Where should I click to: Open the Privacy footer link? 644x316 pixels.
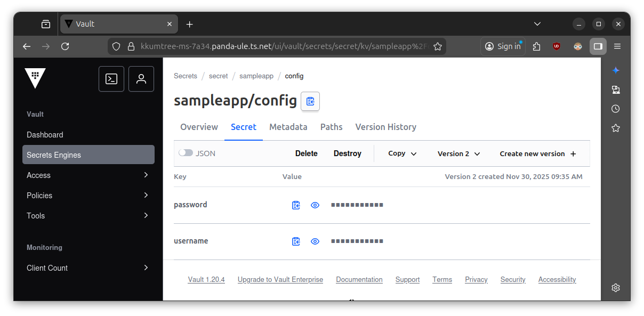pos(476,280)
